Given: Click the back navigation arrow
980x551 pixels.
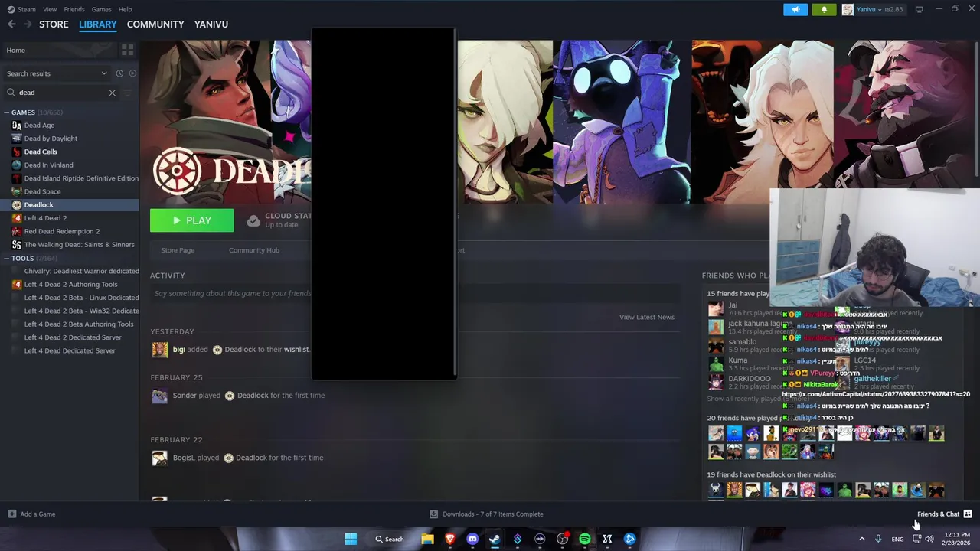Looking at the screenshot, I should pyautogui.click(x=11, y=24).
